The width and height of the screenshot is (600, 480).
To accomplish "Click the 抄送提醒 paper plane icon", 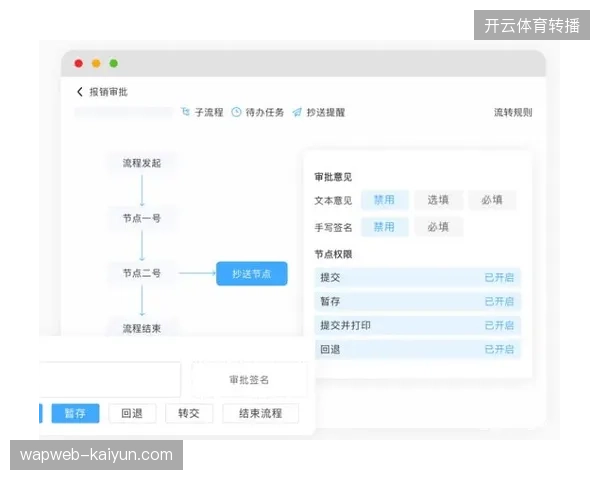I will click(x=297, y=112).
